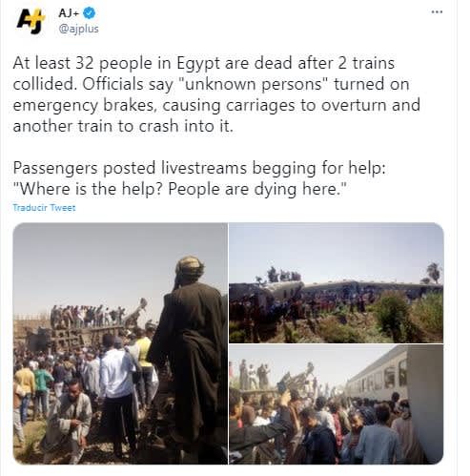Click the palm tree in the top-right photo
This screenshot has height=476, width=470.
434,273
